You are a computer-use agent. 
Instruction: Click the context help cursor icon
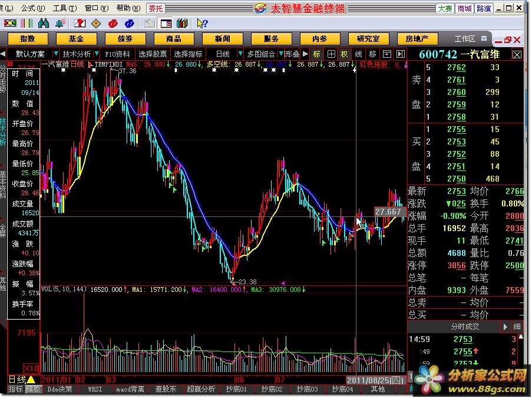[x=202, y=24]
